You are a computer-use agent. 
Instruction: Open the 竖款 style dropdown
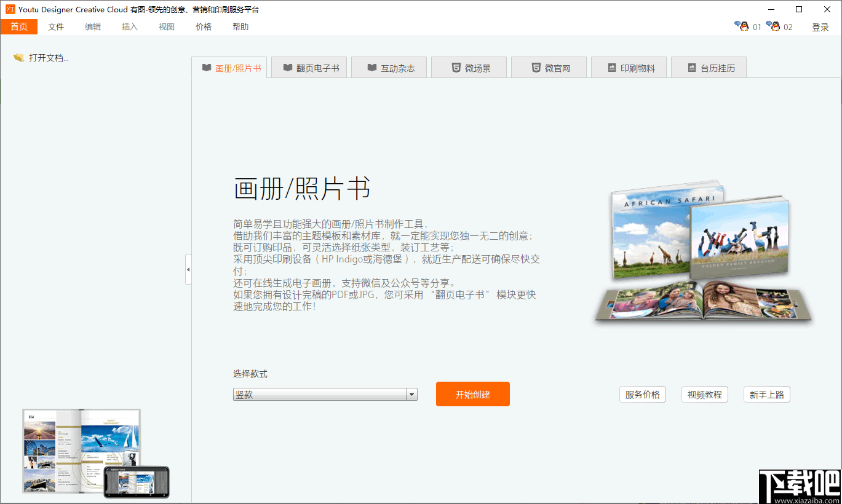320,394
